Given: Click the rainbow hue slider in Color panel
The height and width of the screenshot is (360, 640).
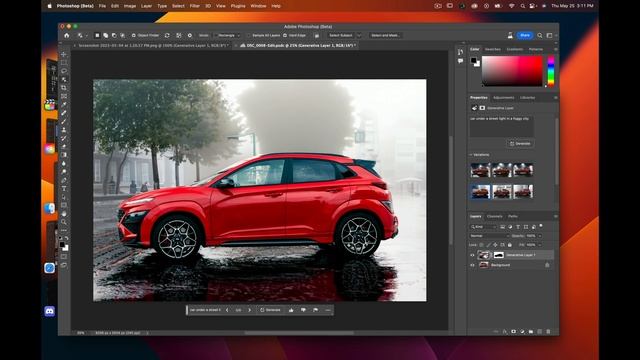Looking at the screenshot, I should pos(551,71).
